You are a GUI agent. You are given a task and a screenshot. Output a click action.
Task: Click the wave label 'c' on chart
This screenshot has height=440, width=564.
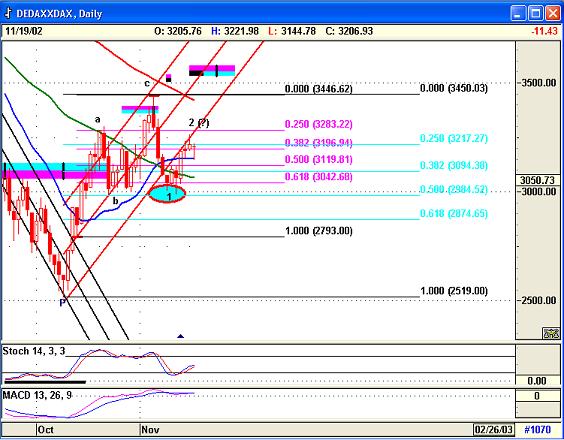click(147, 83)
